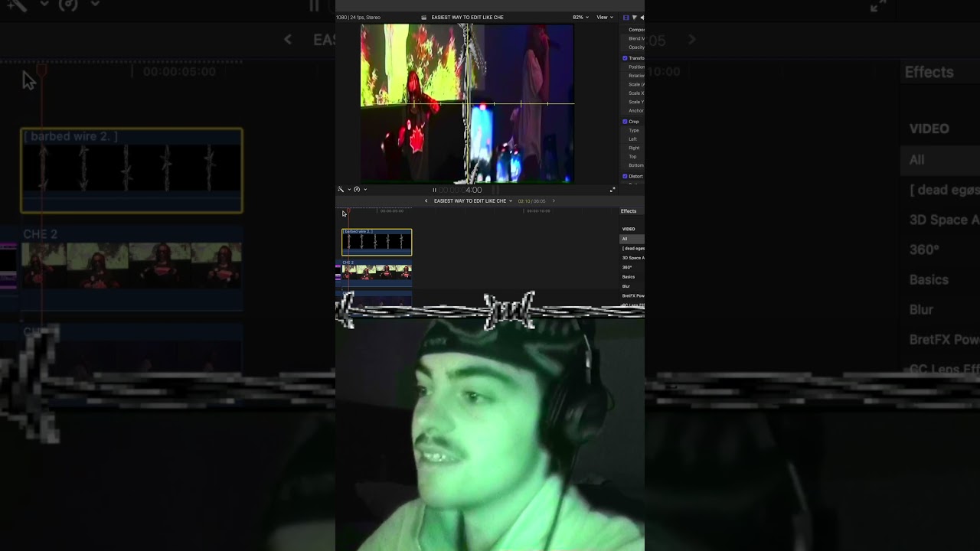Open the Video inspector film icon

[x=626, y=17]
